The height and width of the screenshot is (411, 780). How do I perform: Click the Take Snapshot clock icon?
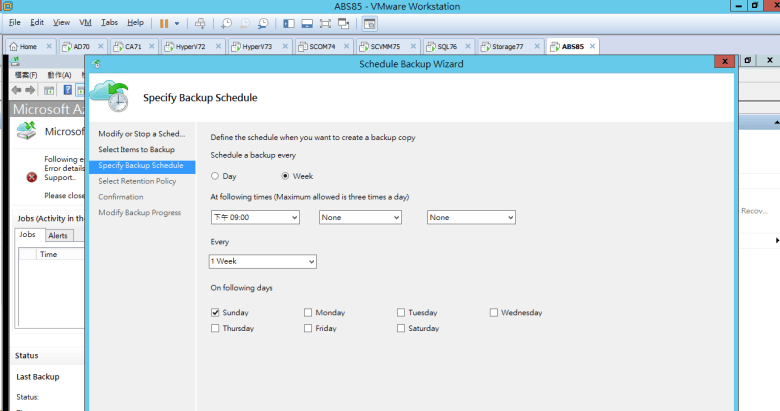click(x=226, y=22)
